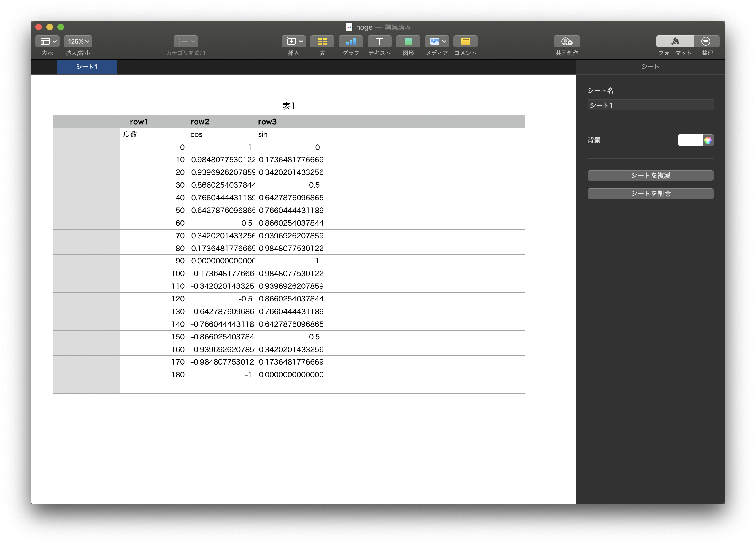Click the シート panel header
756x545 pixels.
(x=650, y=66)
